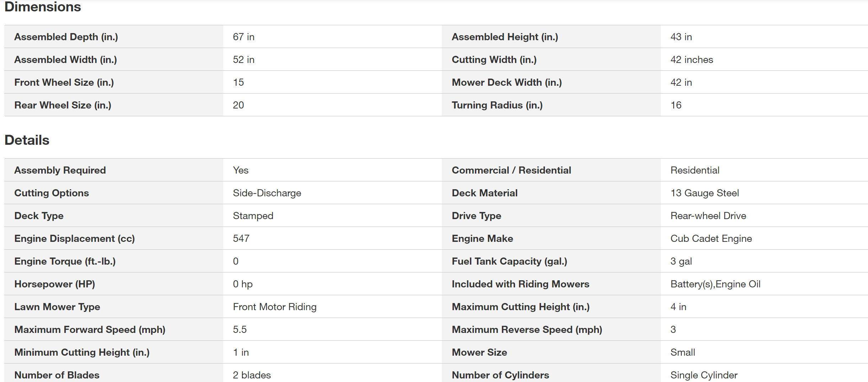
Task: Select the 67 in depth value
Action: (x=243, y=37)
